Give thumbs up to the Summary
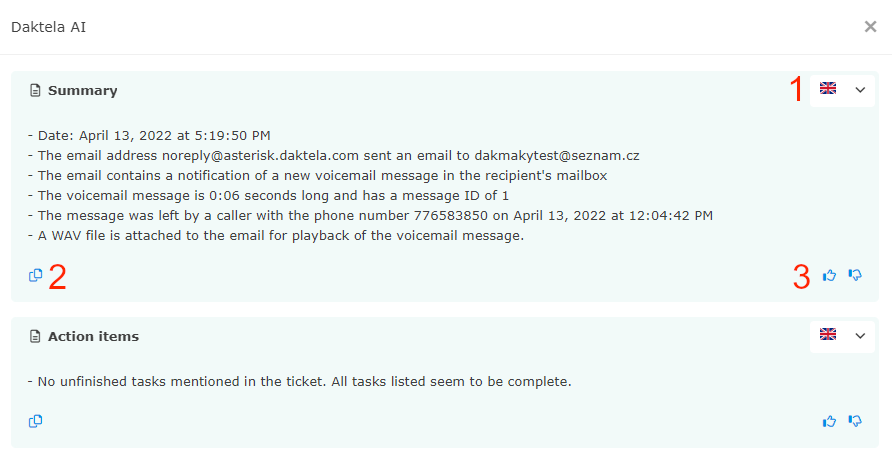 pyautogui.click(x=829, y=275)
